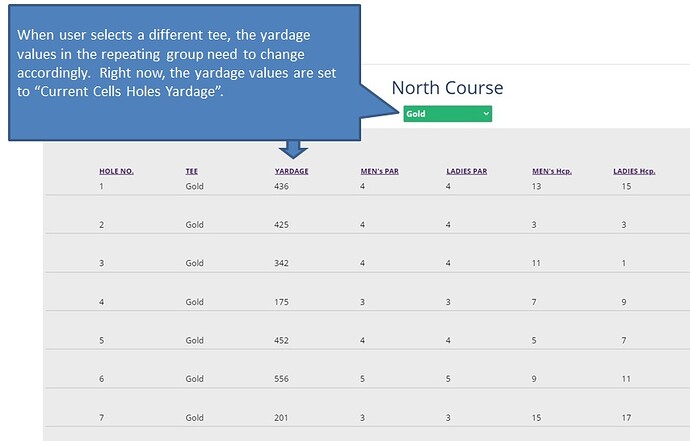
Task: Select the North Course heading
Action: [x=447, y=88]
